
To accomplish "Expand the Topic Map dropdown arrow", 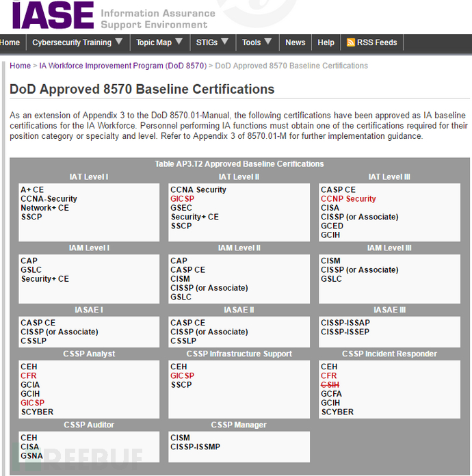I will tap(179, 41).
